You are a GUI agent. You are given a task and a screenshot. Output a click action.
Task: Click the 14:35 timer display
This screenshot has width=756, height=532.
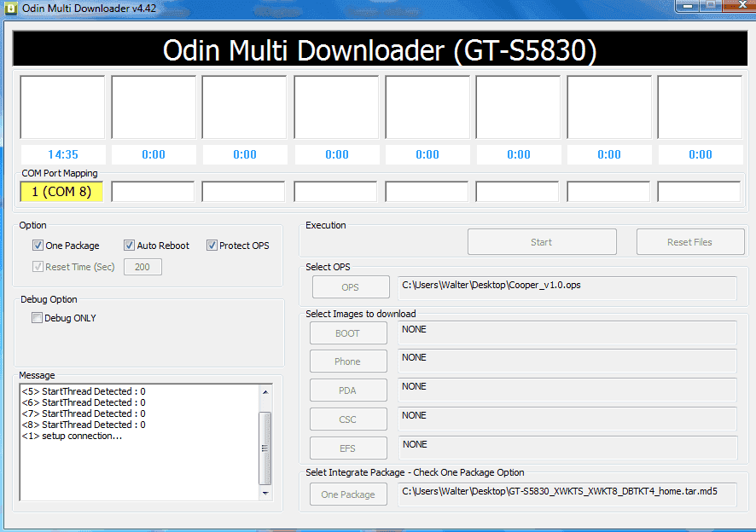(x=62, y=154)
